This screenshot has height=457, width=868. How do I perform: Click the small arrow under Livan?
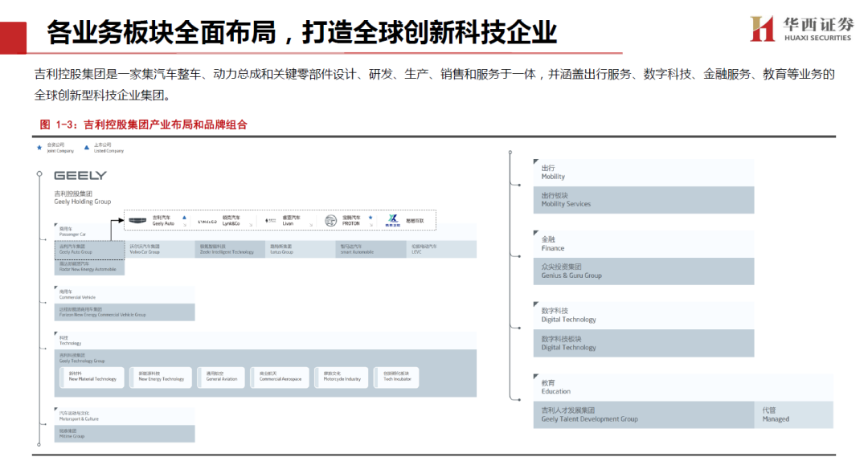311,225
